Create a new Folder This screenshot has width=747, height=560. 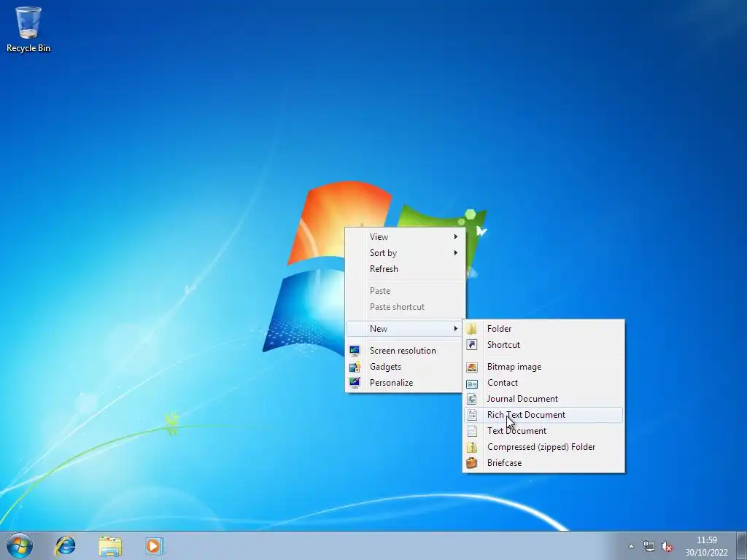tap(543, 329)
